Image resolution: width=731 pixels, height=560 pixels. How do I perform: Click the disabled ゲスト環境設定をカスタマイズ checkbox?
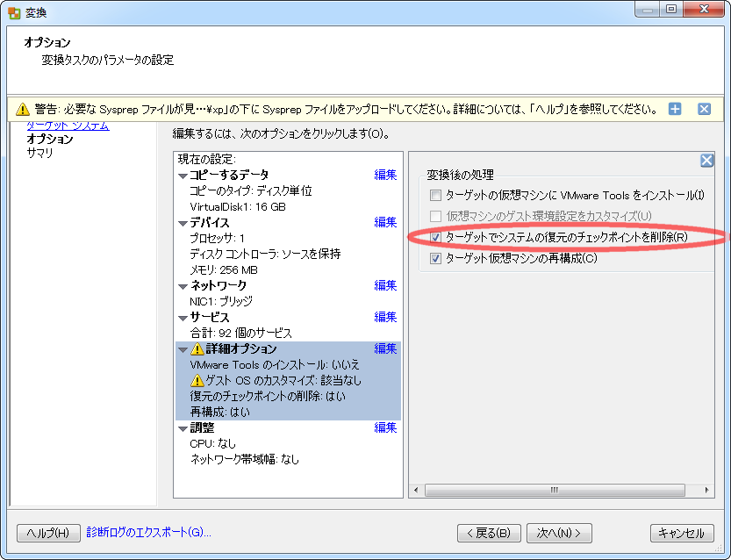[435, 216]
